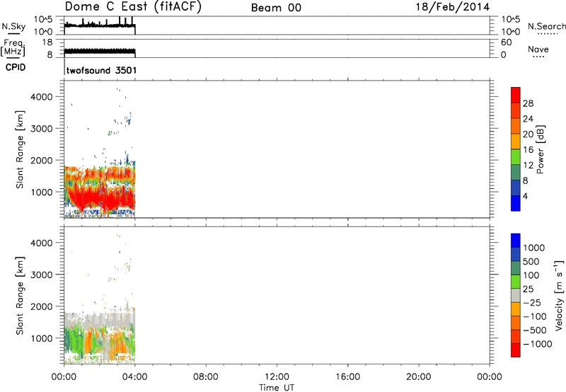Click the blue bottom of power color bar
The width and height of the screenshot is (566, 392).
coord(516,203)
